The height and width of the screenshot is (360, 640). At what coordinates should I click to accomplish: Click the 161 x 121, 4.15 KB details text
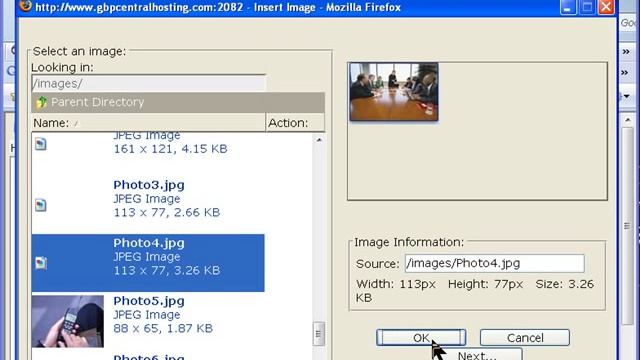tap(170, 149)
